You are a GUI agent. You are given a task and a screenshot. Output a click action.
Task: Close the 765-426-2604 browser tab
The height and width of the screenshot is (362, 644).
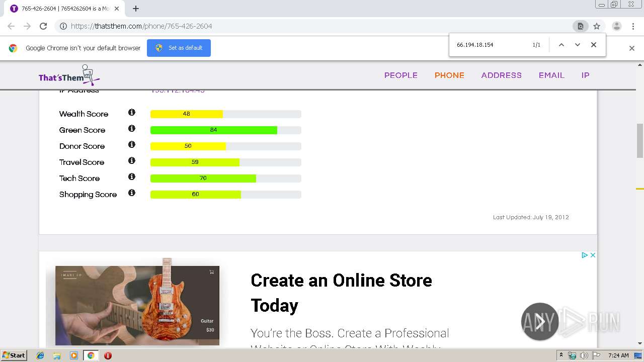pos(117,9)
